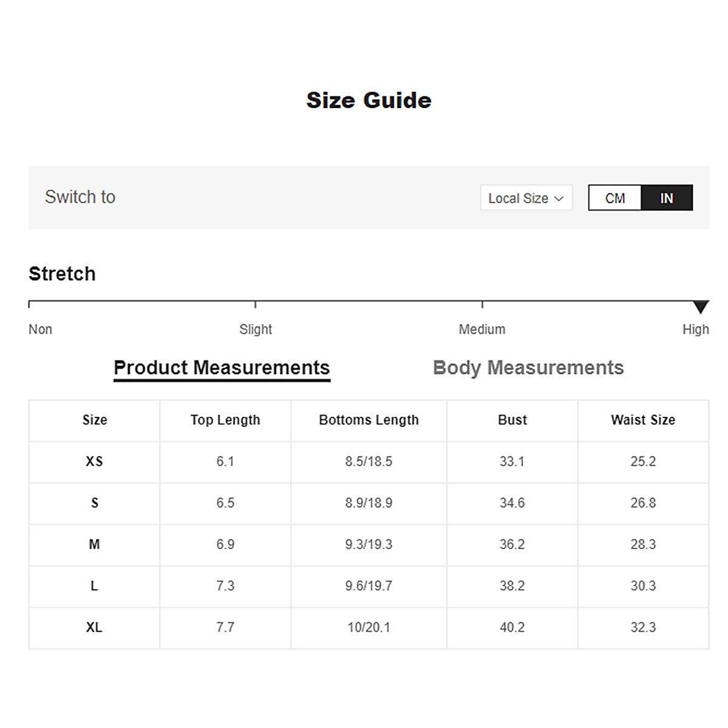Click the Slight stretch label
Image resolution: width=728 pixels, height=728 pixels.
pos(255,329)
